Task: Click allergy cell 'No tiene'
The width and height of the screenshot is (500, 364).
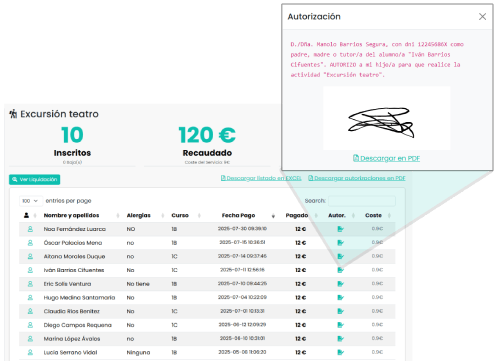Action: [x=138, y=284]
